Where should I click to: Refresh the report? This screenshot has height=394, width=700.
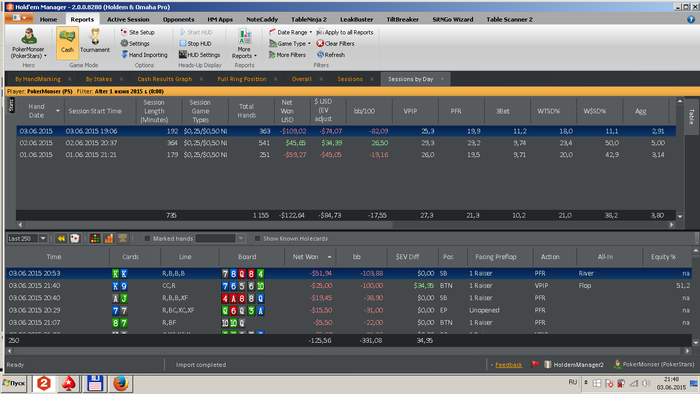[x=331, y=54]
